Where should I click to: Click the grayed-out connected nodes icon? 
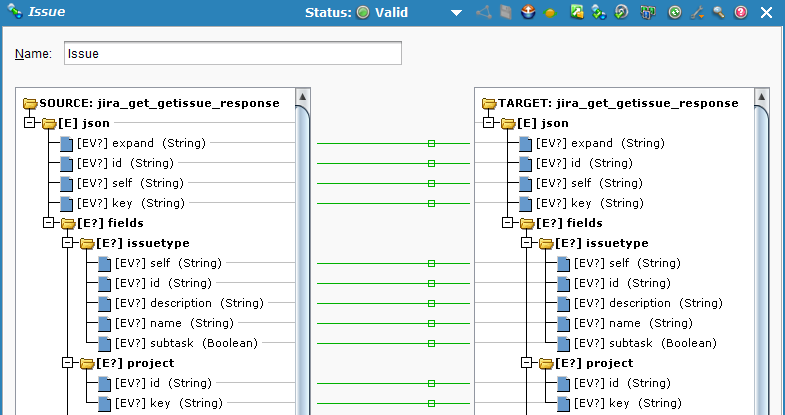484,13
